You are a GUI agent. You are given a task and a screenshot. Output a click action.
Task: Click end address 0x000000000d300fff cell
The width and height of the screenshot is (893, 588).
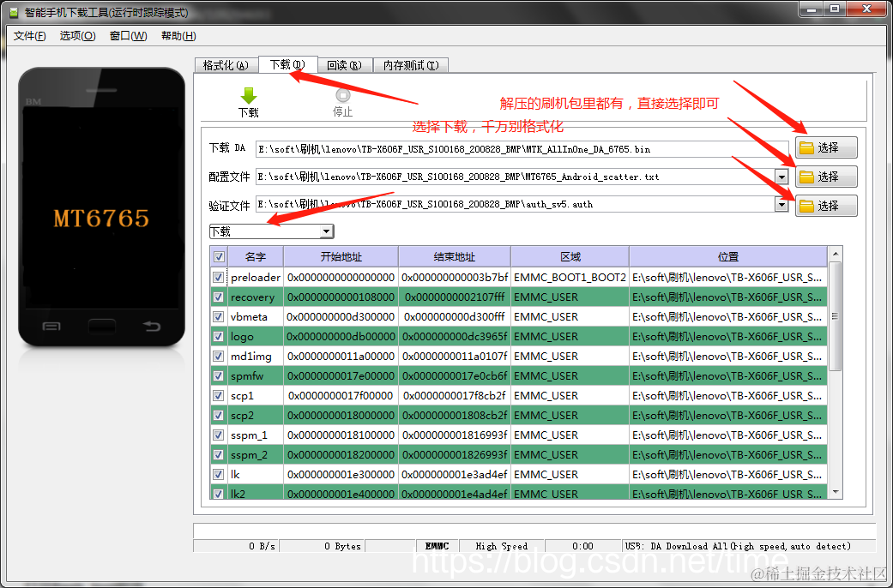coord(455,317)
